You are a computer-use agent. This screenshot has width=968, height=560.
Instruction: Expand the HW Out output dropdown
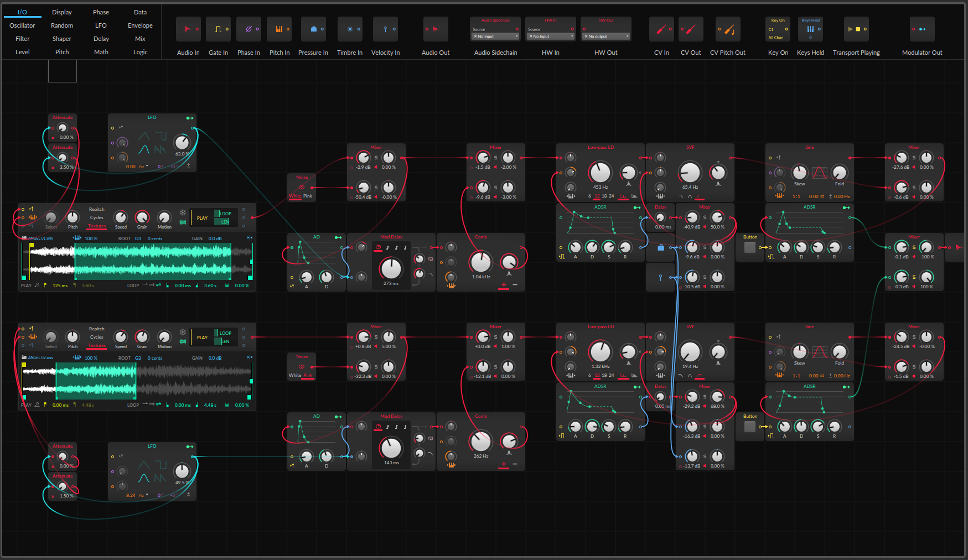(x=606, y=37)
